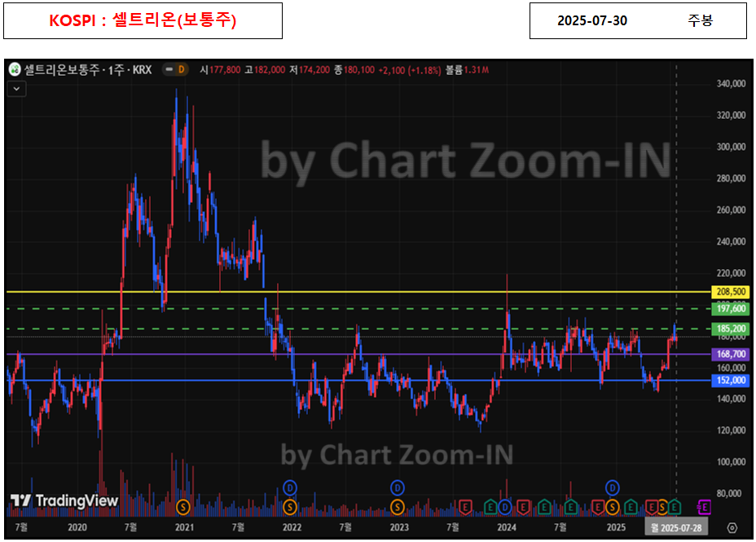Click the red E marker right of 2024 D
The image size is (756, 542).
[x=523, y=507]
